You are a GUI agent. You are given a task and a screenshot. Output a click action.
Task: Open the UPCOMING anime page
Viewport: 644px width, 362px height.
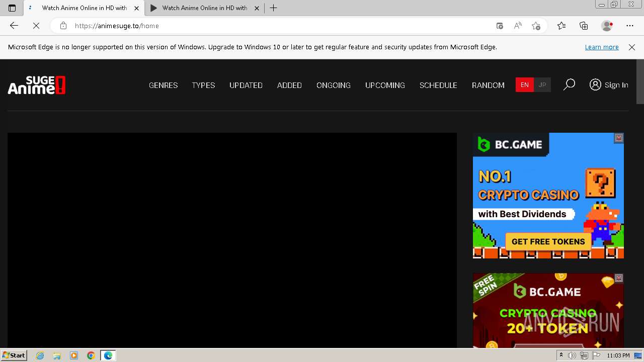(x=385, y=85)
